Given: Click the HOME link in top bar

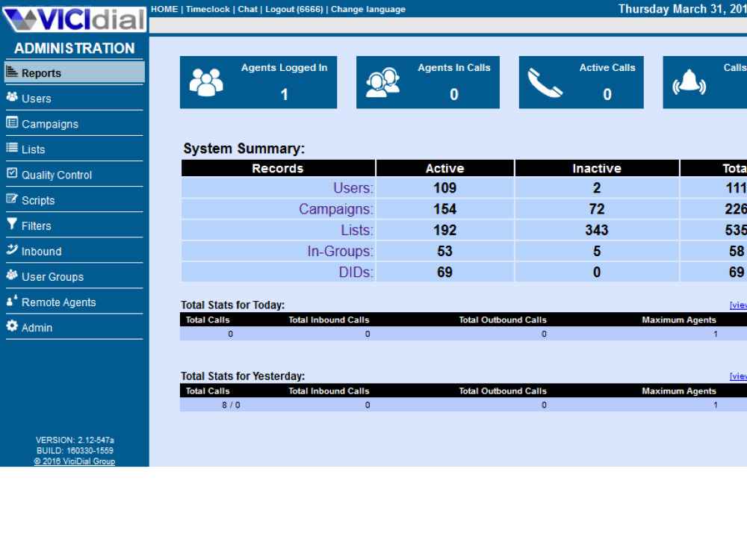Looking at the screenshot, I should click(164, 9).
